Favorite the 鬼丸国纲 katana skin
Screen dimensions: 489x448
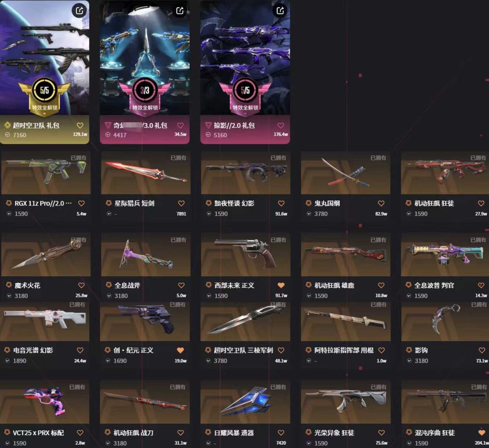(x=381, y=203)
